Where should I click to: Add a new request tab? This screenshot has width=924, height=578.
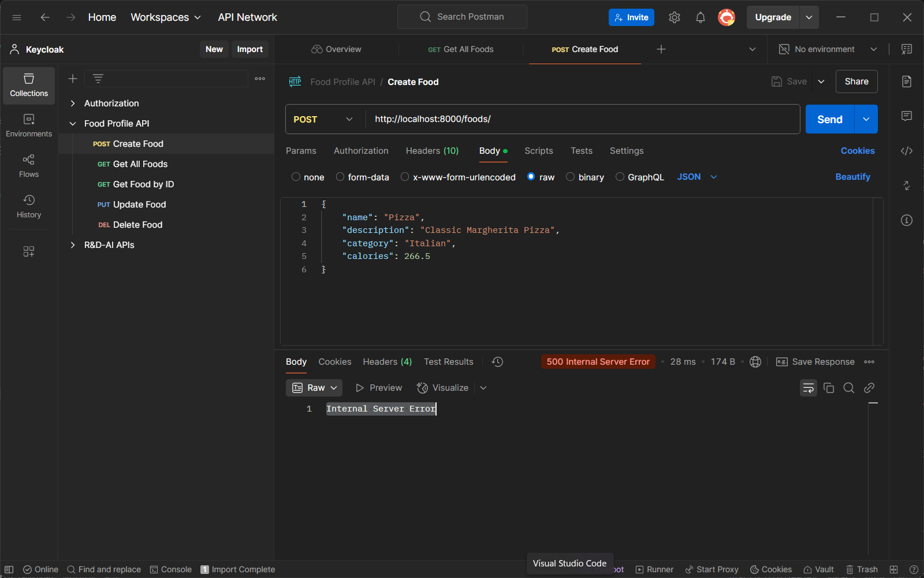coord(661,49)
